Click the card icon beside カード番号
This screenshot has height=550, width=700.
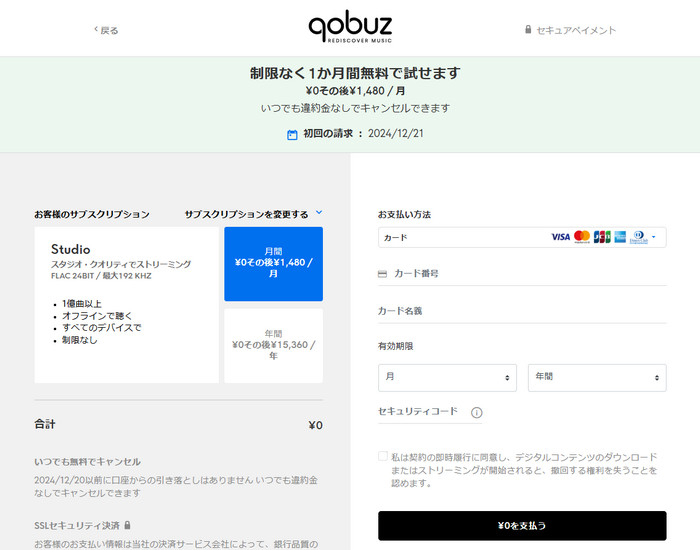pyautogui.click(x=383, y=274)
